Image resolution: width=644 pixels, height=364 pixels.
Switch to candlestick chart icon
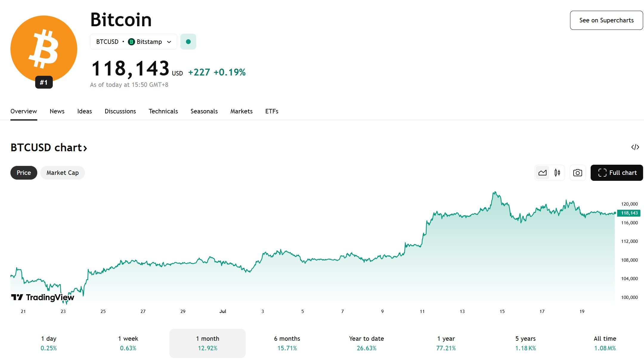(557, 173)
